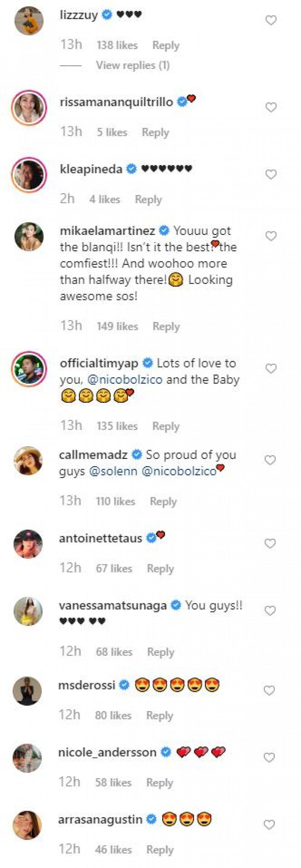Like the lizzzuy comment with heart icon
Image resolution: width=301 pixels, height=868 pixels.
(271, 20)
